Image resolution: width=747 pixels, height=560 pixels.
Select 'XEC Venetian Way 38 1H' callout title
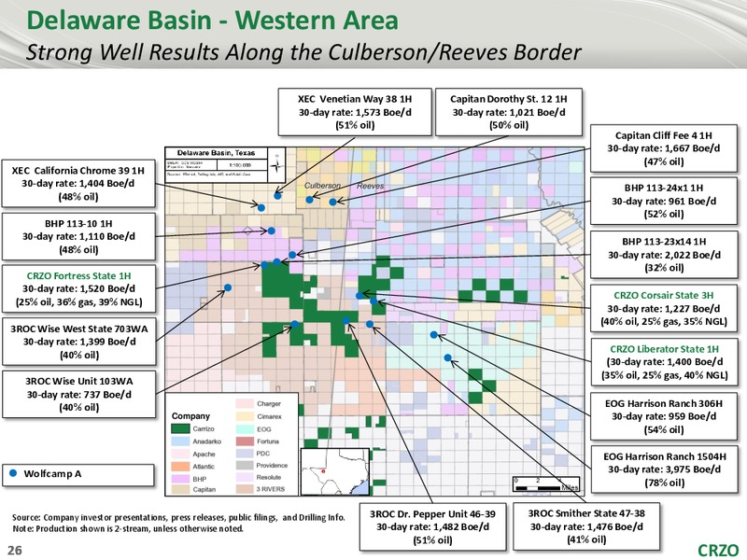pyautogui.click(x=355, y=99)
